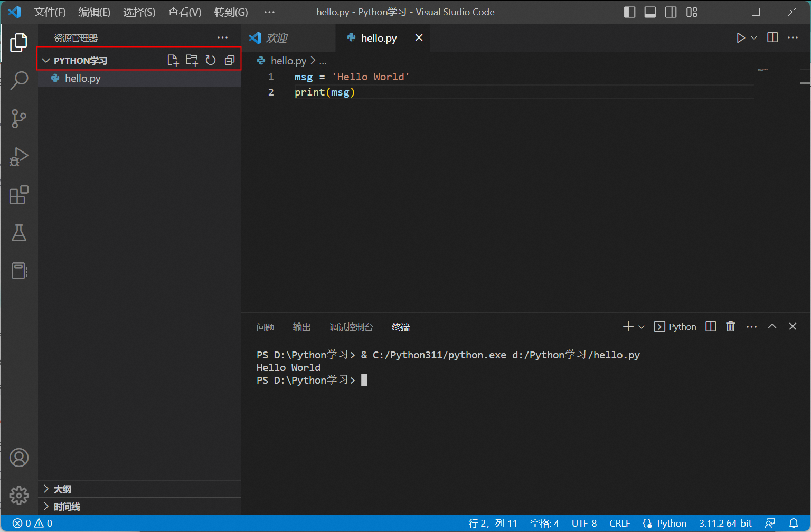Image resolution: width=811 pixels, height=532 pixels.
Task: Click errors and warnings count in status bar
Action: [32, 523]
